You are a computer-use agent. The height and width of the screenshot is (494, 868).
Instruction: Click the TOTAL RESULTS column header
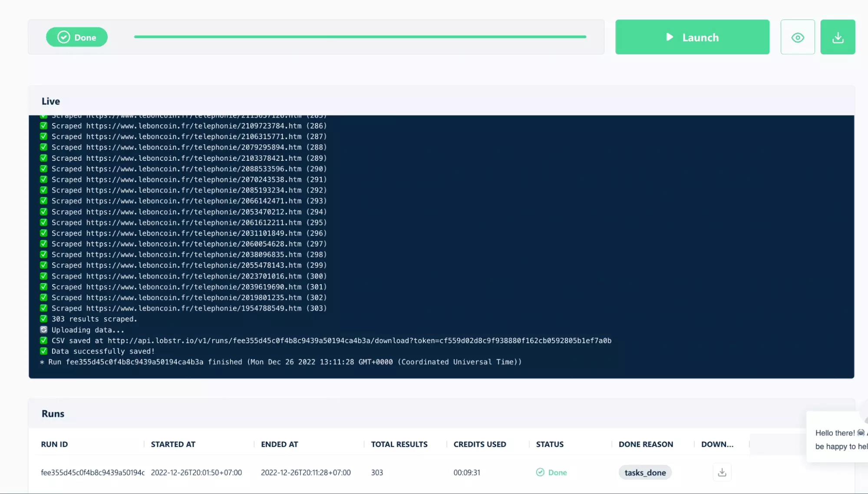(x=399, y=444)
